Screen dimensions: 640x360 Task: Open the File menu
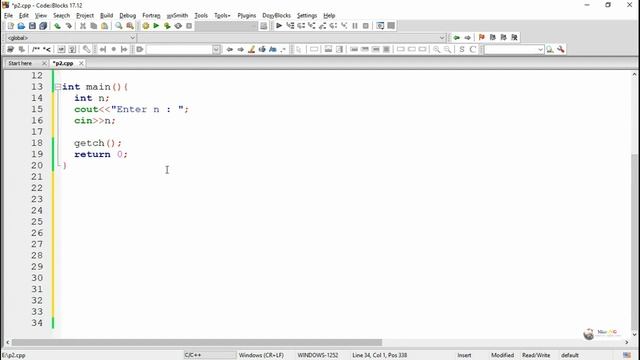(8, 16)
